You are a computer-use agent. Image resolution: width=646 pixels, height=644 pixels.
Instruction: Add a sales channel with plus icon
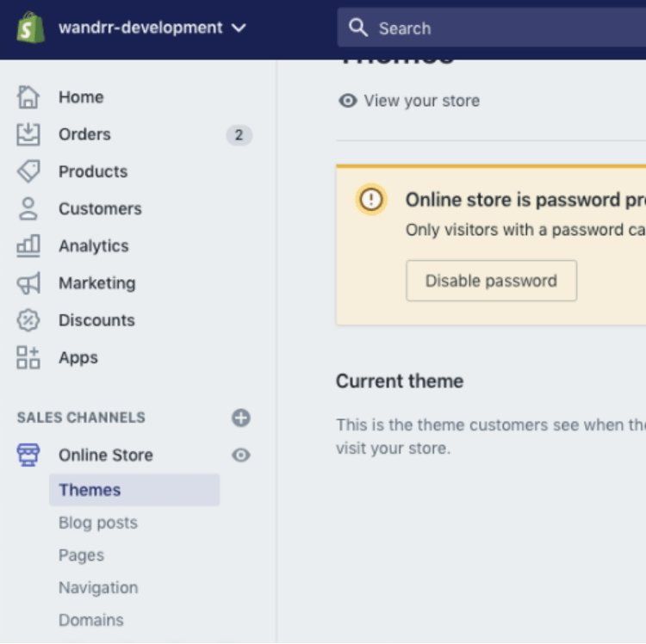(x=241, y=418)
